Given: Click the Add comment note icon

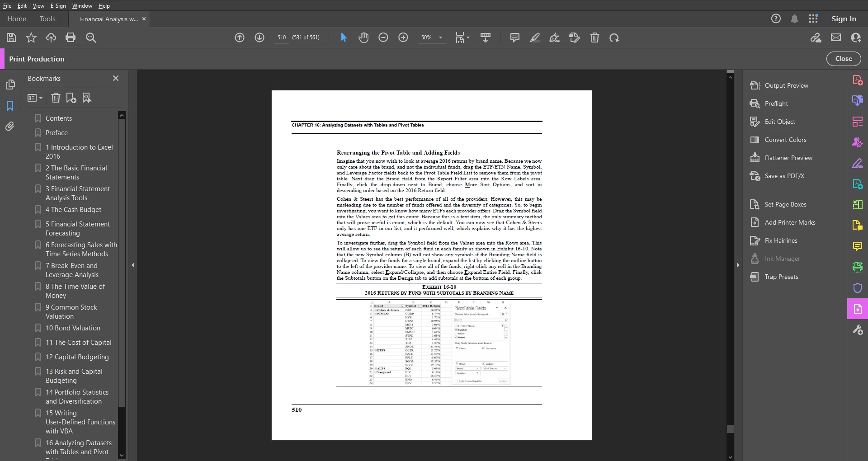Looking at the screenshot, I should (514, 38).
